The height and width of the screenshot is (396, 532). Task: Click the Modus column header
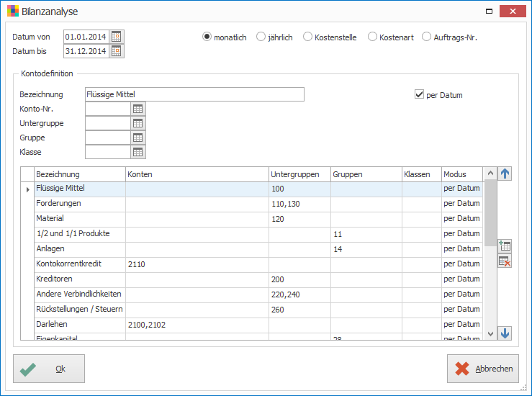coord(461,174)
